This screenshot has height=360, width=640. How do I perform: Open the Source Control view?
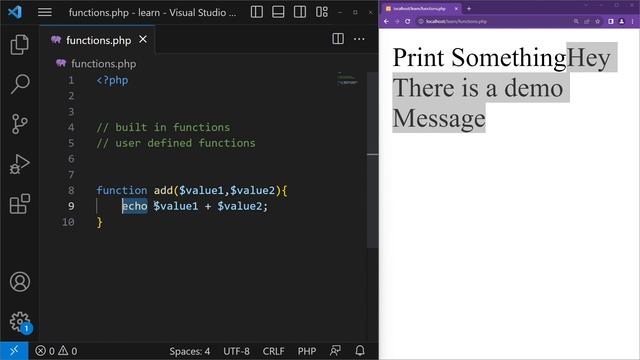(19, 124)
